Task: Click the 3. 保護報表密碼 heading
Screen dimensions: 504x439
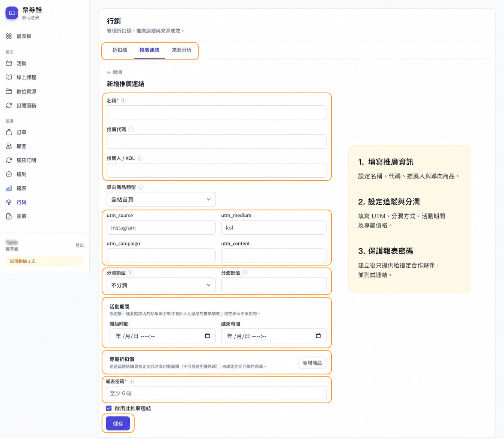Action: point(385,251)
